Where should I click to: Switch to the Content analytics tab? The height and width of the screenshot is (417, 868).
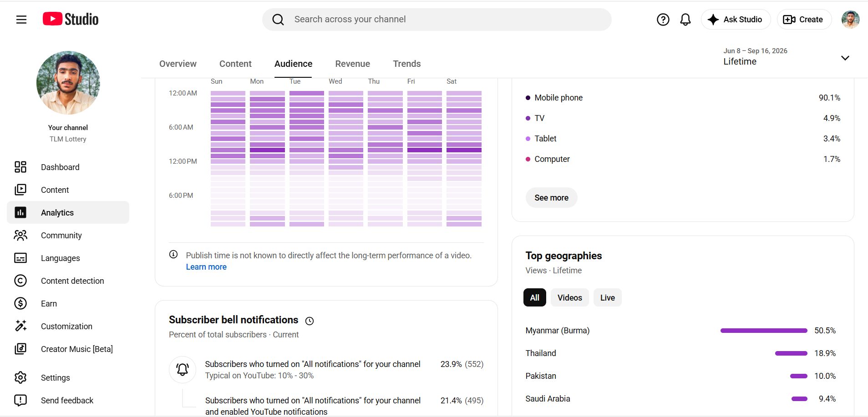click(235, 64)
